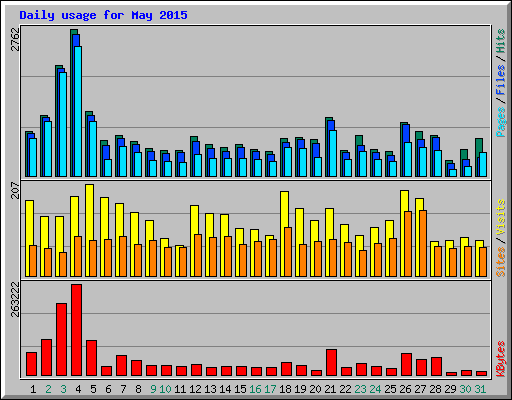Select the 263222 axis value label

[x=15, y=299]
